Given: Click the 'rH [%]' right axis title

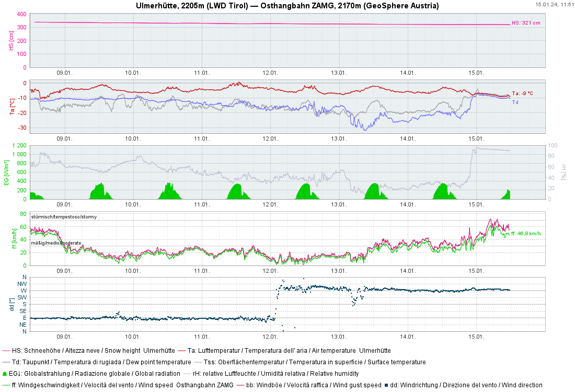Looking at the screenshot, I should coord(563,172).
